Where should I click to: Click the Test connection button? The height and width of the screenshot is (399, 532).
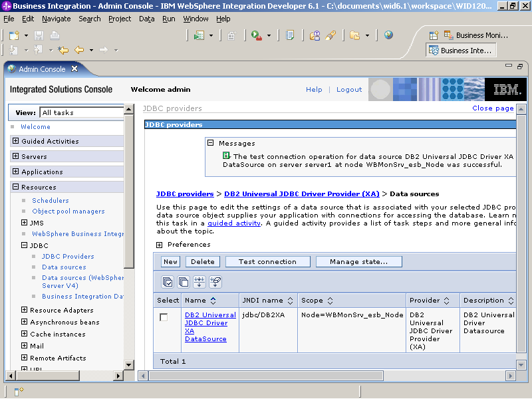[x=267, y=261]
